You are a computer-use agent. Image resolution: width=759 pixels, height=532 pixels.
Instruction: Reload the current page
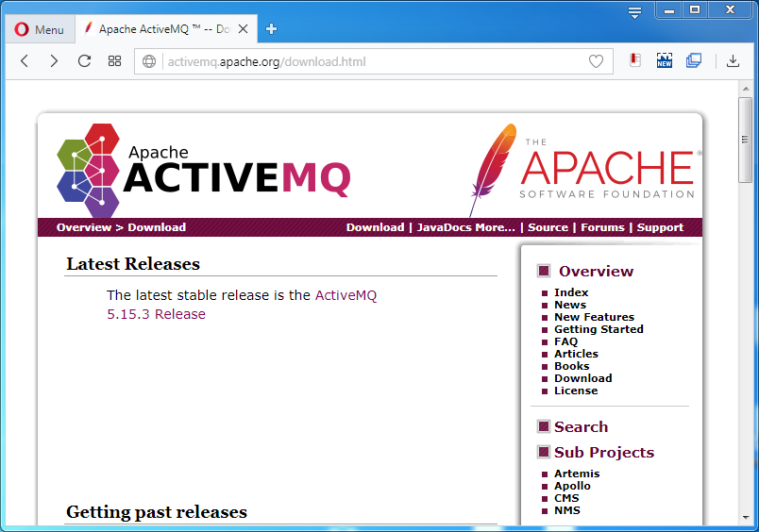[84, 61]
